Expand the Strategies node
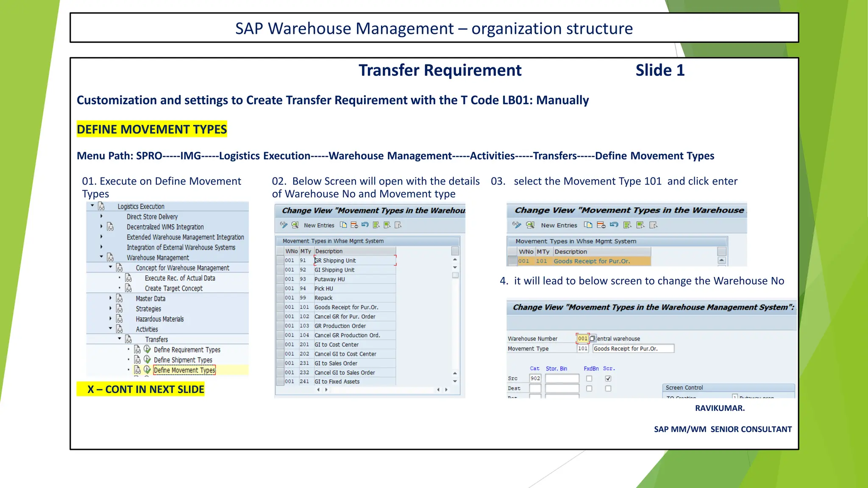This screenshot has height=488, width=868. 111,308
